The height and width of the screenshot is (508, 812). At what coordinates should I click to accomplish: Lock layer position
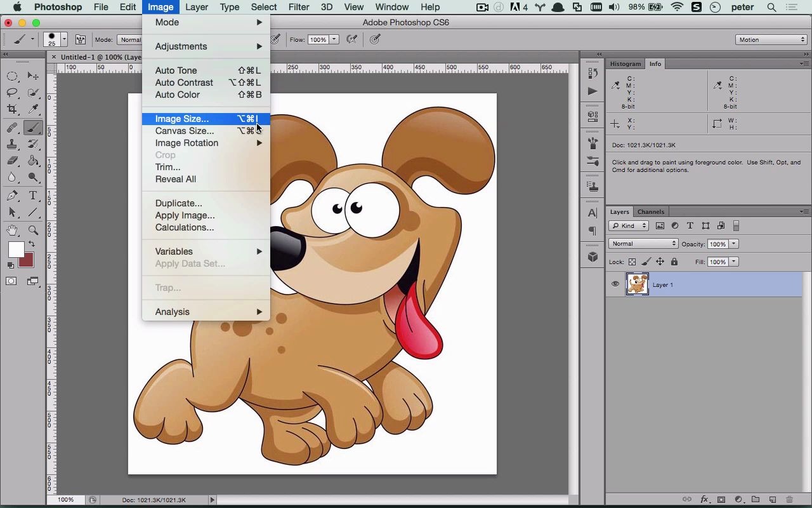tap(660, 262)
